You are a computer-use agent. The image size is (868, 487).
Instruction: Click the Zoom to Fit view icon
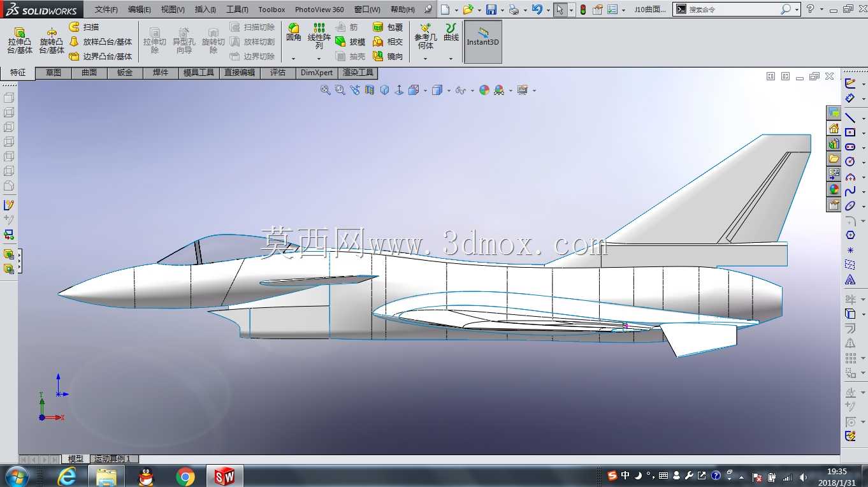click(326, 91)
